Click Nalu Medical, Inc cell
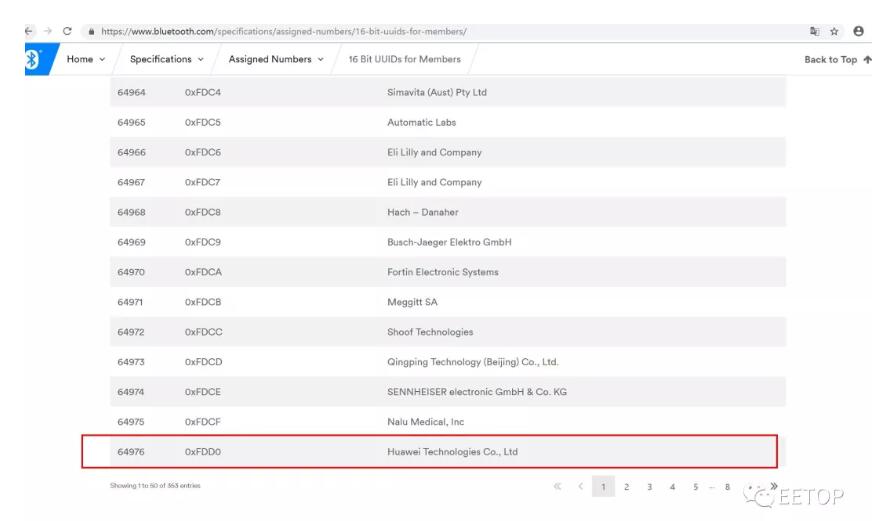This screenshot has width=880, height=521. point(425,422)
